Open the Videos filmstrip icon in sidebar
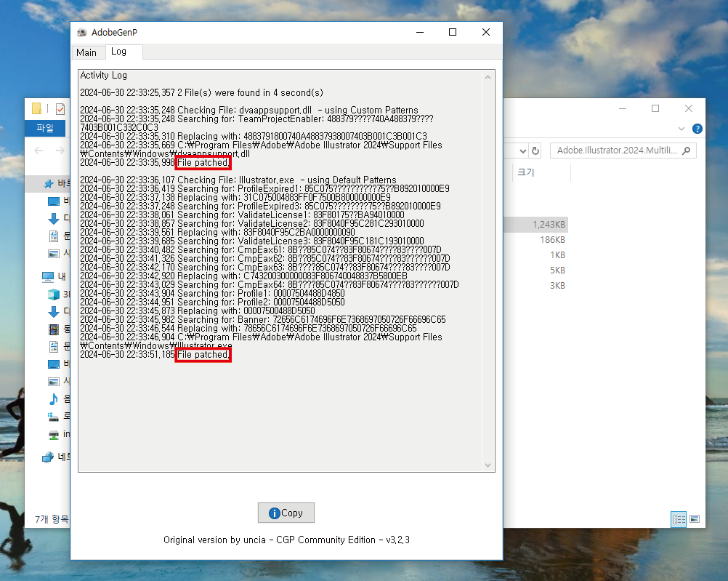The image size is (728, 581). click(x=54, y=329)
